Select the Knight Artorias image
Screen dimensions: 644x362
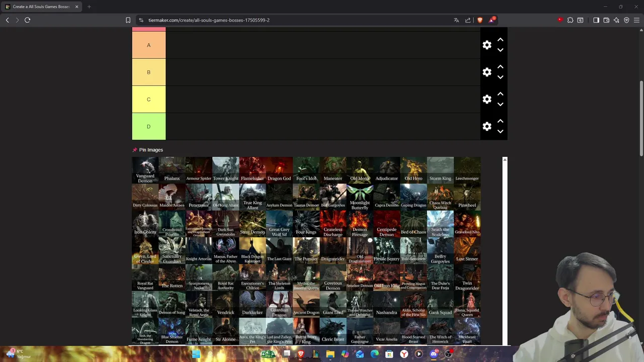click(199, 251)
